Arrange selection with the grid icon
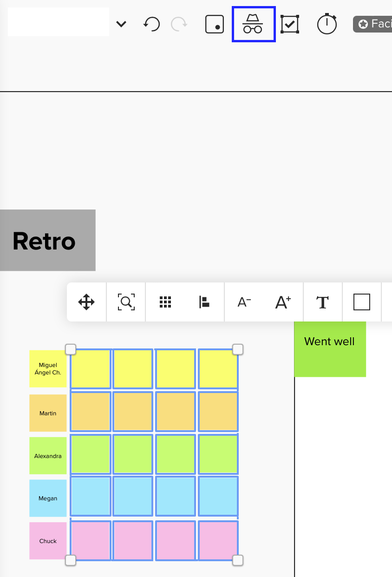The height and width of the screenshot is (577, 392). click(165, 302)
